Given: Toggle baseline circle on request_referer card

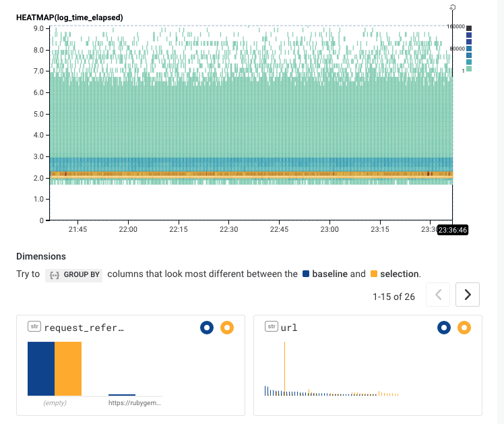Looking at the screenshot, I should pyautogui.click(x=207, y=328).
